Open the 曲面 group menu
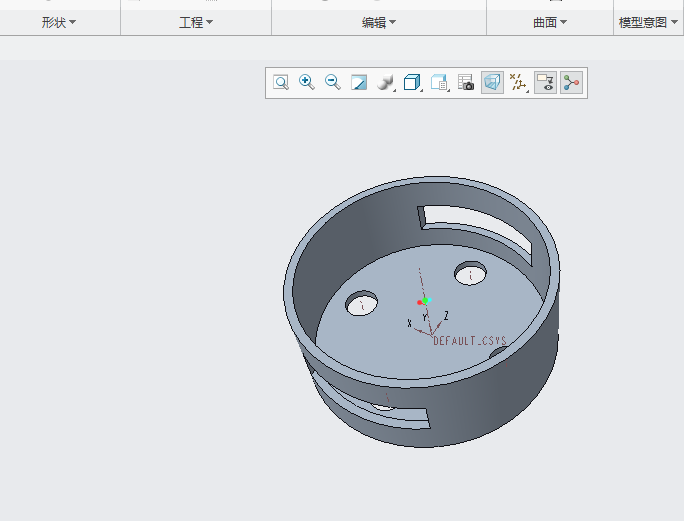Screen dimensions: 684x521 [550, 22]
